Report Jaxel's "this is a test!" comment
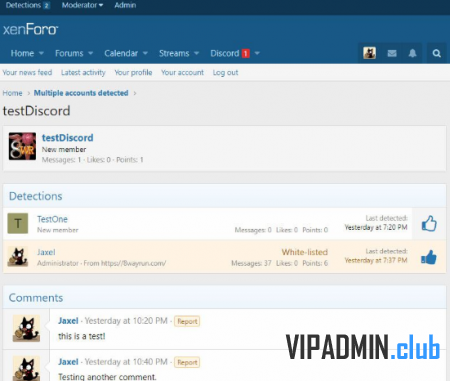Image resolution: width=450 pixels, height=381 pixels. click(187, 321)
